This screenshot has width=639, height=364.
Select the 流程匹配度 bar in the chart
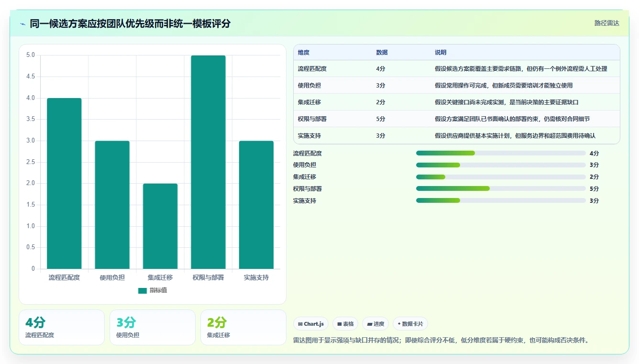pyautogui.click(x=64, y=184)
